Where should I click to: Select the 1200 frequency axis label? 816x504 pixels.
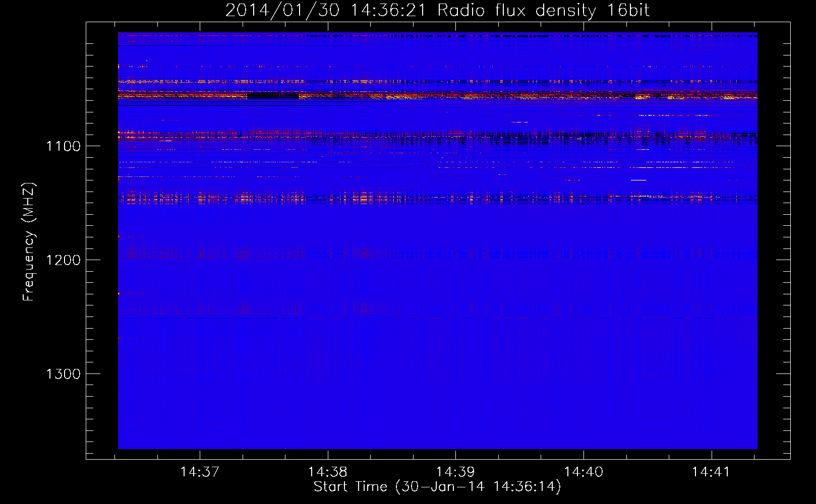63,260
